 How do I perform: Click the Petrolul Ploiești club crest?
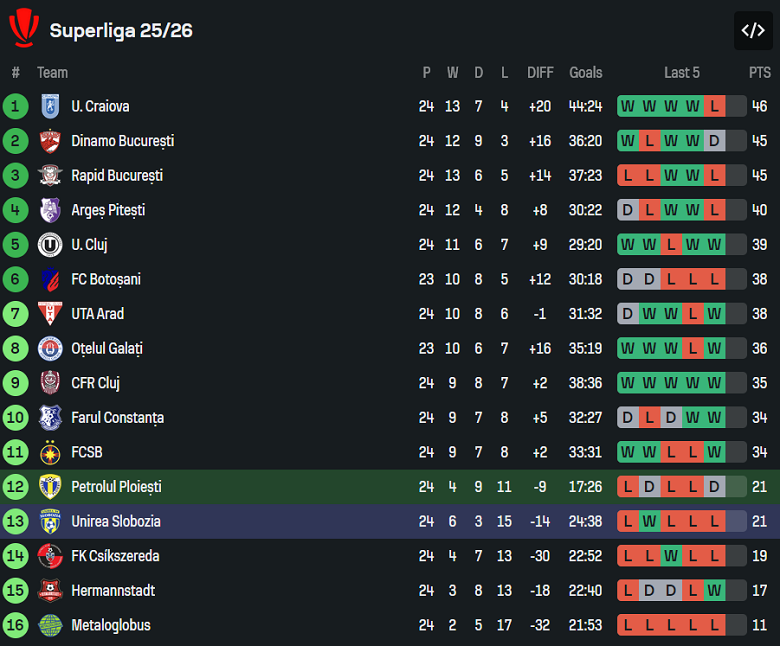point(50,487)
